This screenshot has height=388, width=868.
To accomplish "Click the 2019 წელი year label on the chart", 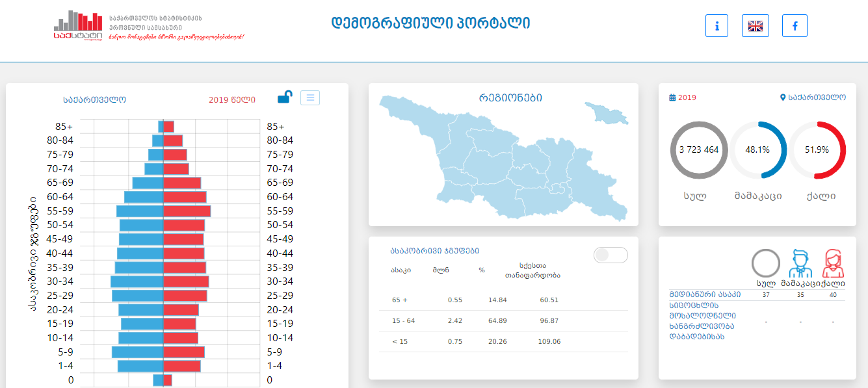I will pos(231,100).
